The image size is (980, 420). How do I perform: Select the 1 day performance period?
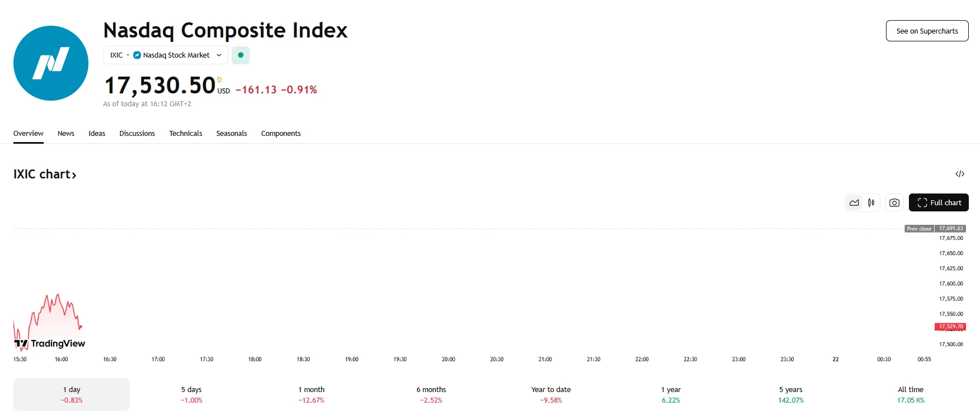pyautogui.click(x=71, y=394)
